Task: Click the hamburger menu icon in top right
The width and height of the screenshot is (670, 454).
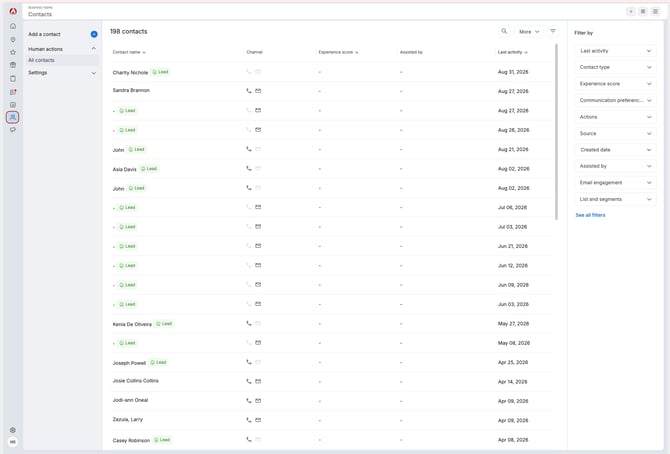Action: [655, 12]
